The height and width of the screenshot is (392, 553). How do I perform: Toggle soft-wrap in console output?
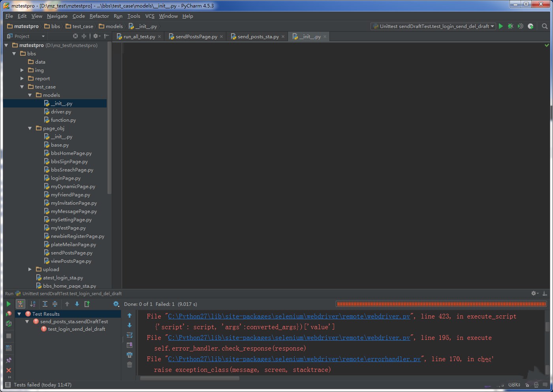click(x=130, y=335)
